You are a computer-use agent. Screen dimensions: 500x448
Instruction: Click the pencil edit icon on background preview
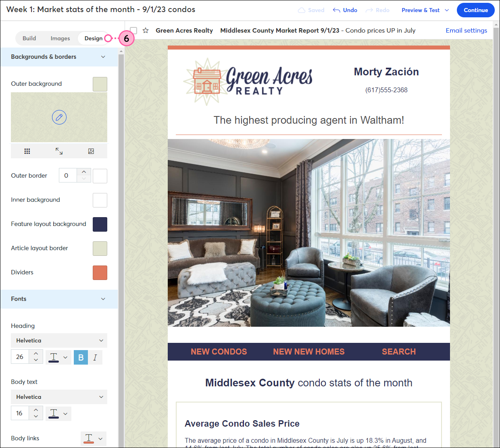(59, 117)
